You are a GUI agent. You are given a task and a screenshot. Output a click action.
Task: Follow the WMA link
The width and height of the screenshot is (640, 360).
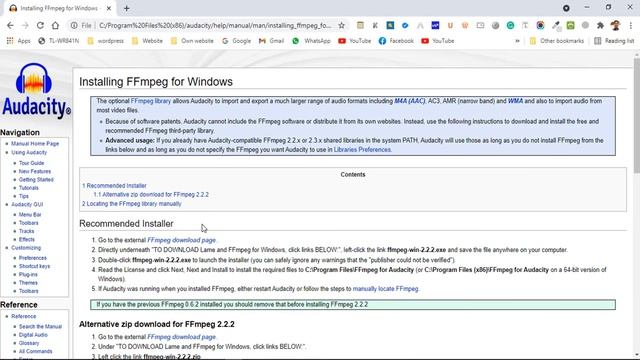pyautogui.click(x=515, y=101)
